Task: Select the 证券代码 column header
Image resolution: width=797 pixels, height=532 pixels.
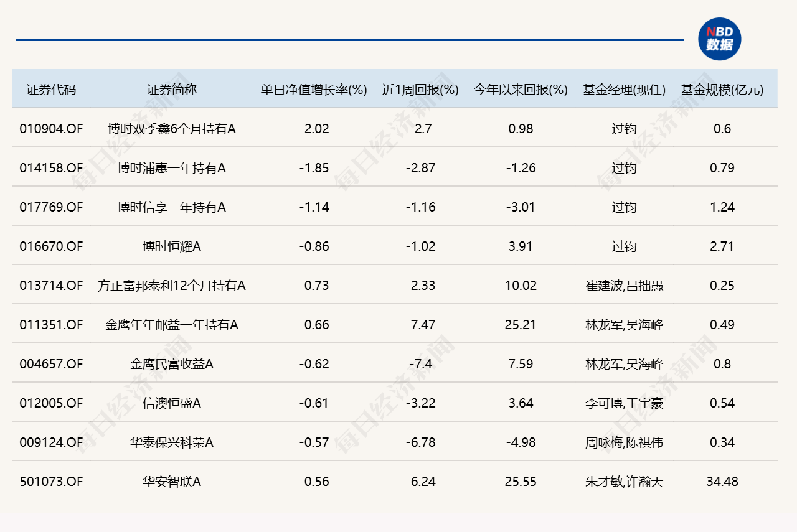Action: click(x=51, y=90)
